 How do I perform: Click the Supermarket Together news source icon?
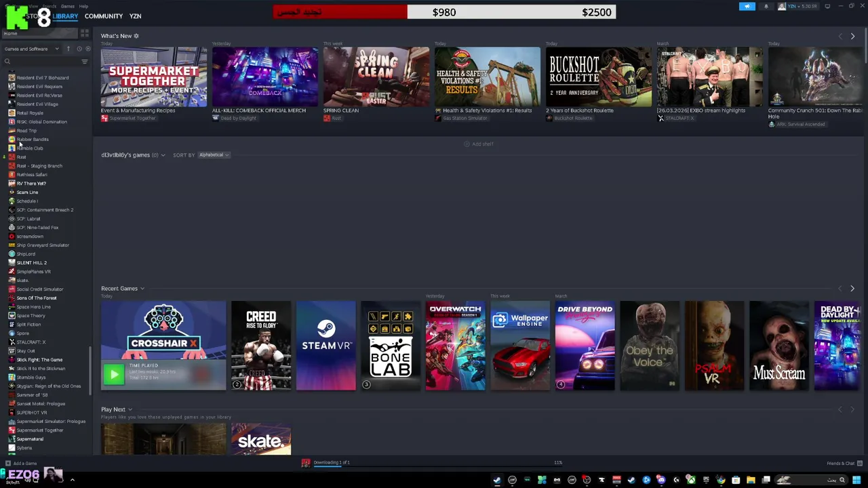tap(104, 119)
